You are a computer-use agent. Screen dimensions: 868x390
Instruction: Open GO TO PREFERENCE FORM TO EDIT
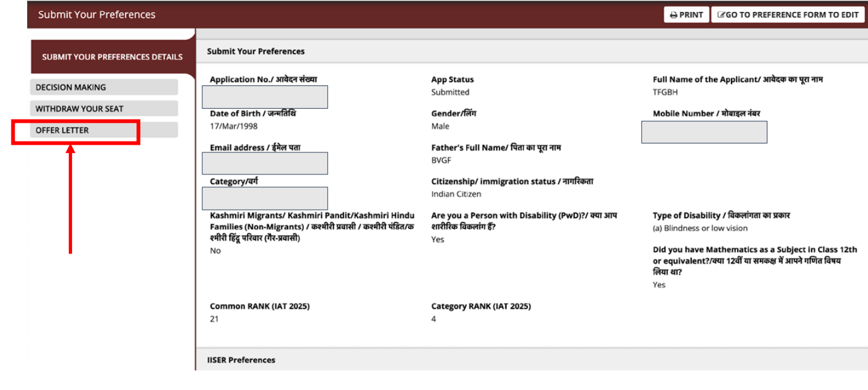788,15
